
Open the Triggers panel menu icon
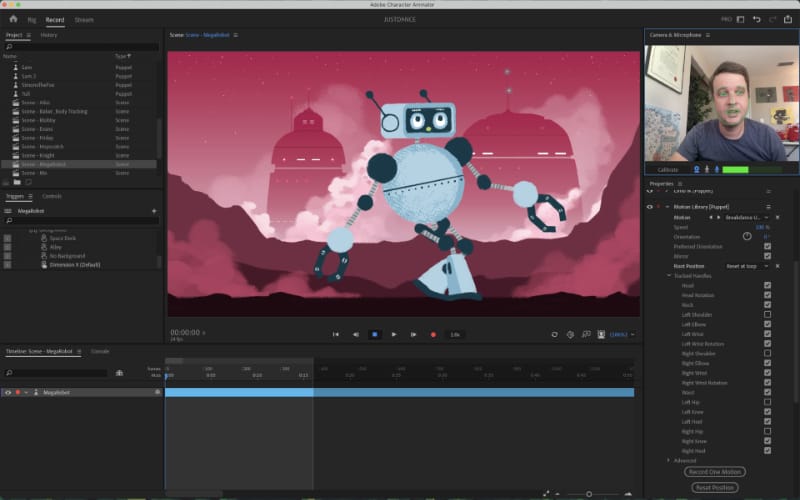pos(30,196)
